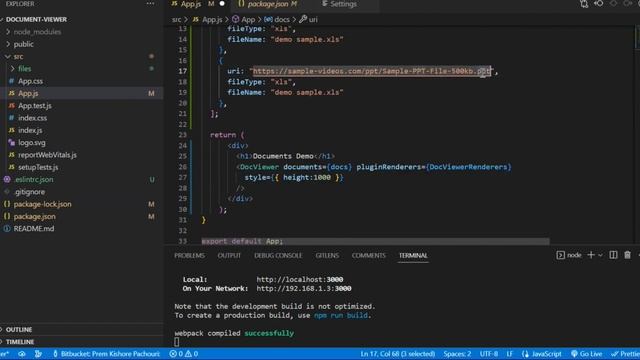Kill terminal with trash icon
The image size is (640, 360).
[x=627, y=255]
